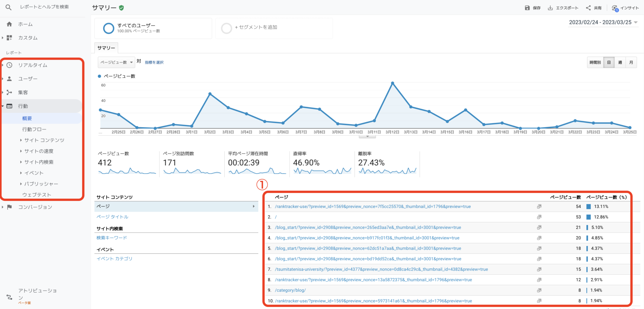Switch graph to 週 weekly view
The image size is (644, 309).
pos(620,62)
